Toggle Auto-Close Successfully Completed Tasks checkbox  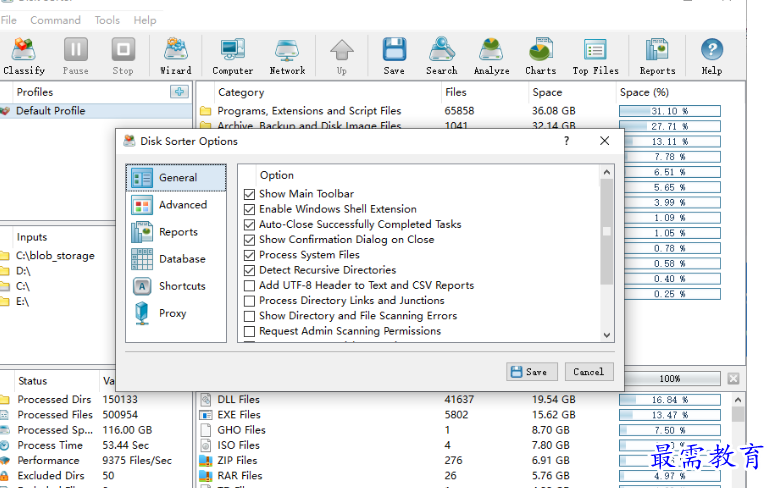250,225
